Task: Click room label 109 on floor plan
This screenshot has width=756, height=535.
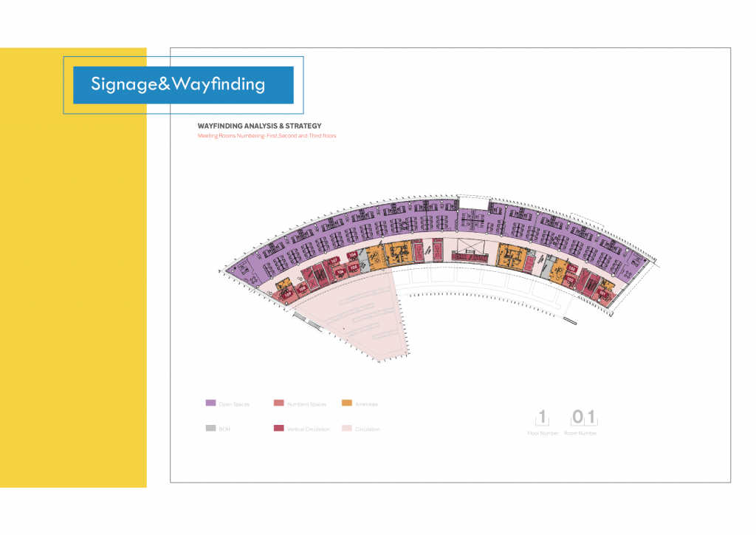Action: [288, 295]
